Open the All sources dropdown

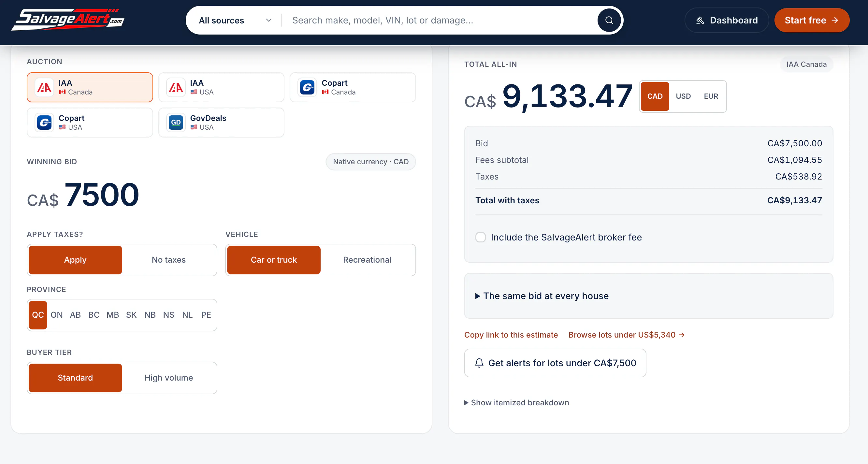pos(235,20)
